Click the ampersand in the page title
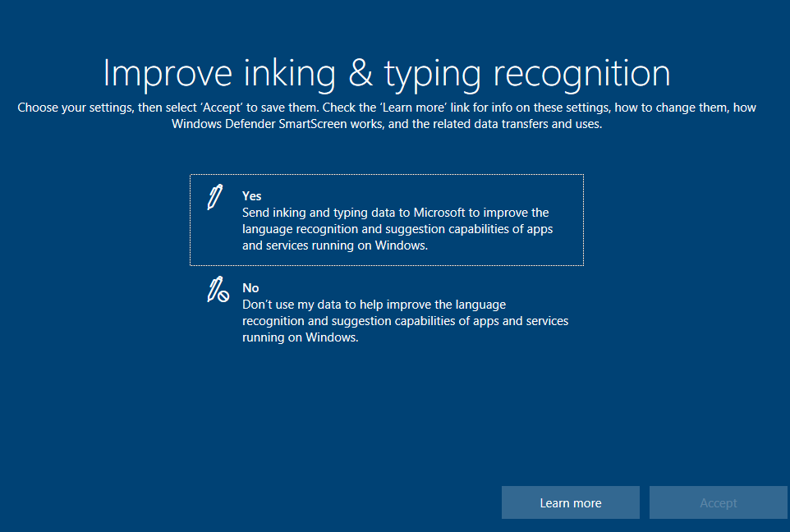790x532 pixels. tap(361, 73)
